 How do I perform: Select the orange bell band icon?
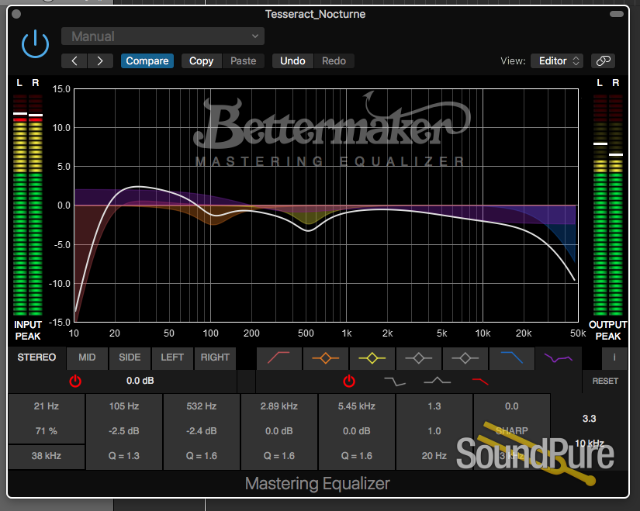325,358
